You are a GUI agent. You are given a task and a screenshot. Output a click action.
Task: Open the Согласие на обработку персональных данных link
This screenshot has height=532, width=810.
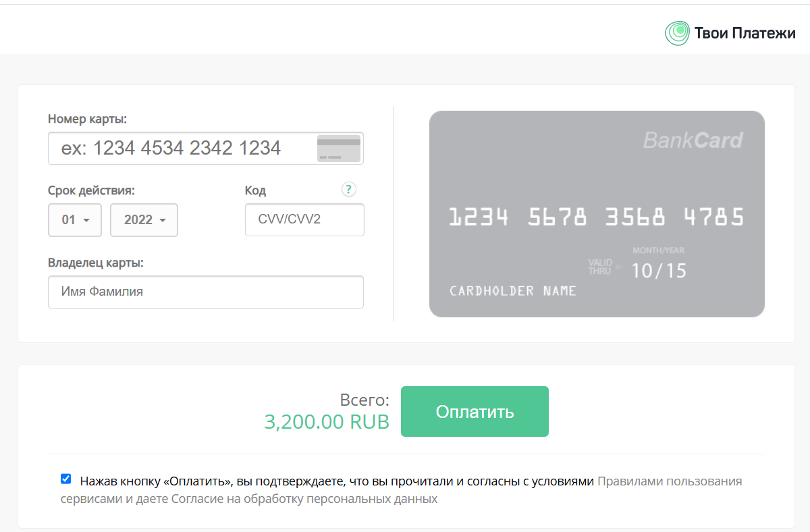[304, 499]
